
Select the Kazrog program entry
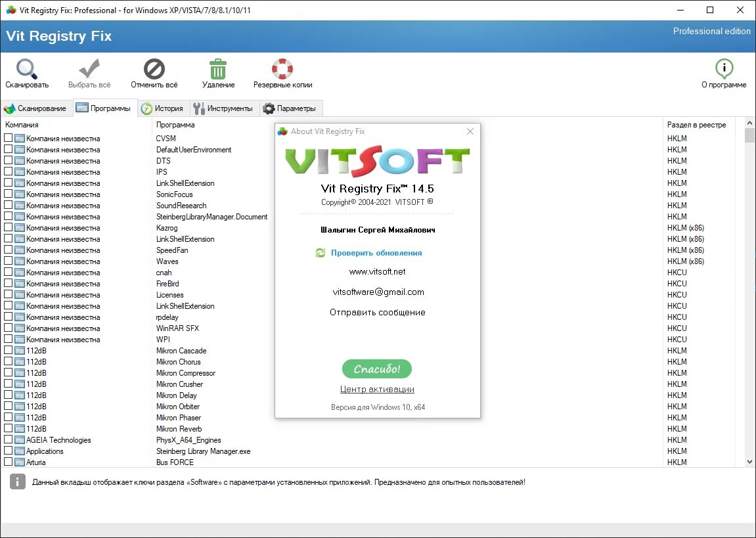point(167,227)
